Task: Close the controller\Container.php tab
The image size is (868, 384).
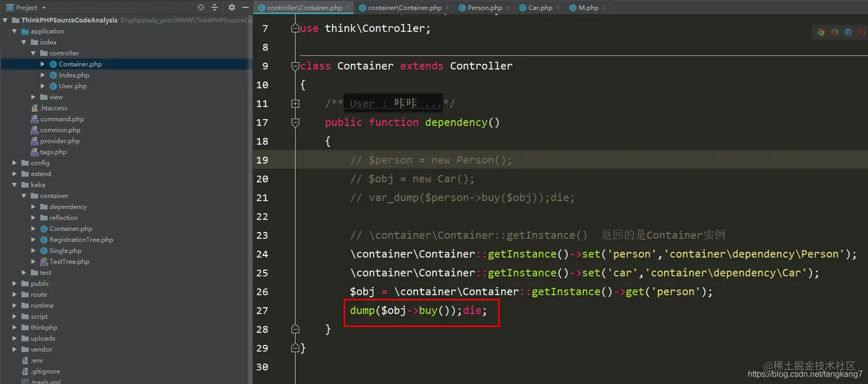Action: pos(347,7)
